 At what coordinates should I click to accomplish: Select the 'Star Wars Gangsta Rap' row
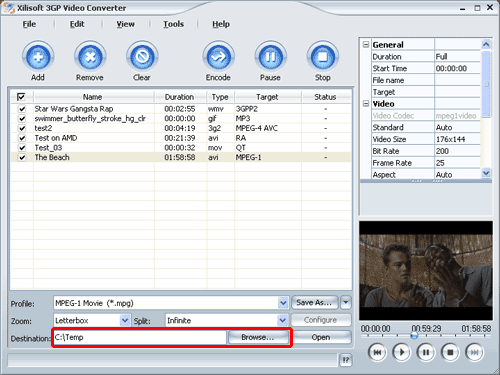181,109
